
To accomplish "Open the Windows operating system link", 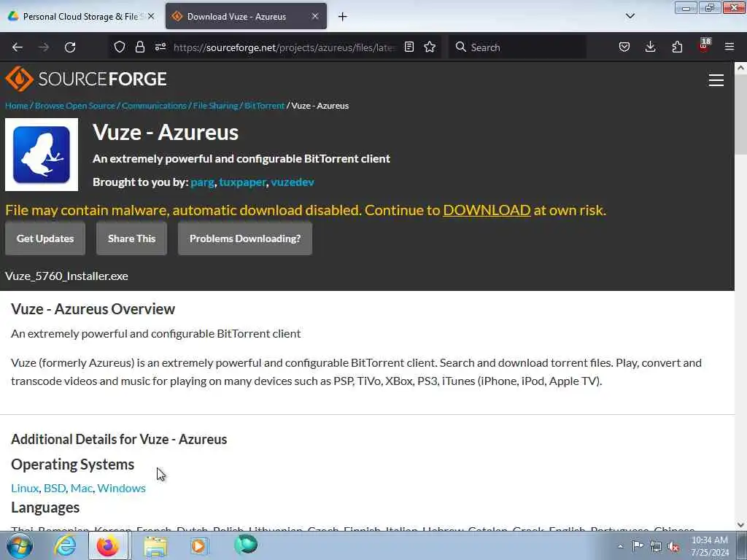I will click(122, 488).
